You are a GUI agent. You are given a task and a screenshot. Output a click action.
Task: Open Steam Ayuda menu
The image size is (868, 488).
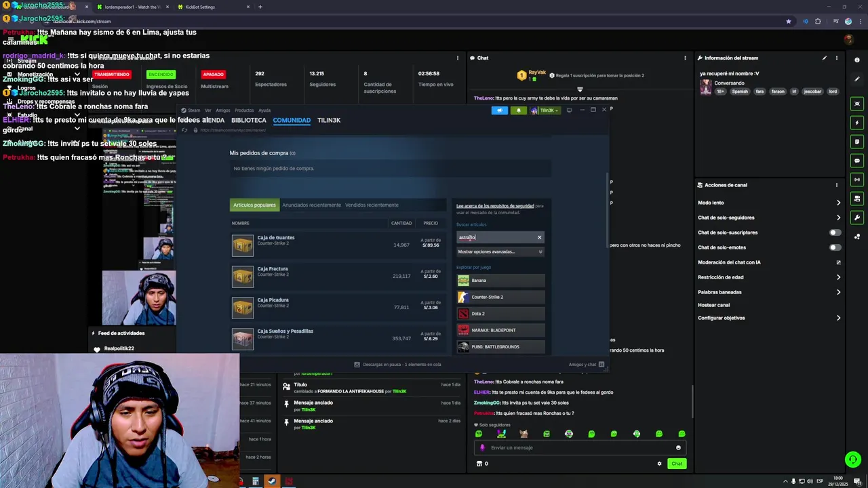tap(264, 110)
